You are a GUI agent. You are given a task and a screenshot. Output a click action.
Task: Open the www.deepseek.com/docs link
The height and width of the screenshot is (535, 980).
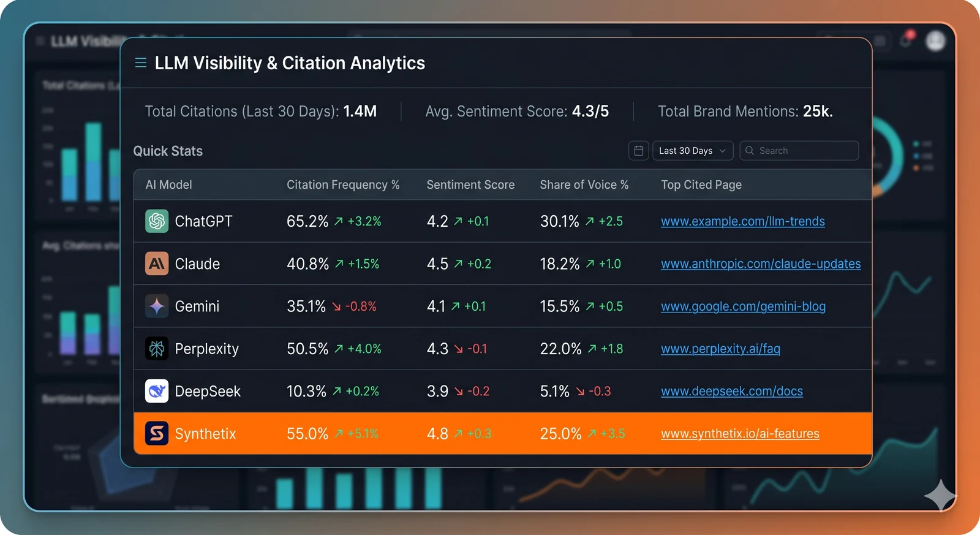point(731,391)
